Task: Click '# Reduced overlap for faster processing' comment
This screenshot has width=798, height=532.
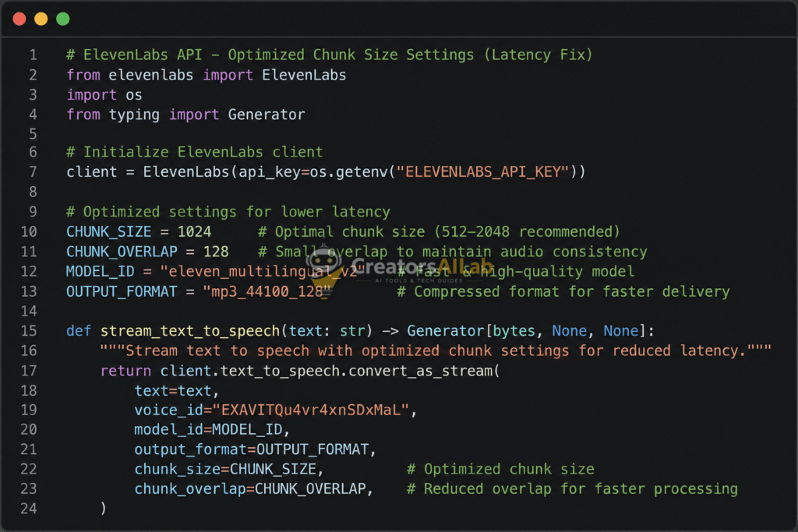Action: point(573,488)
